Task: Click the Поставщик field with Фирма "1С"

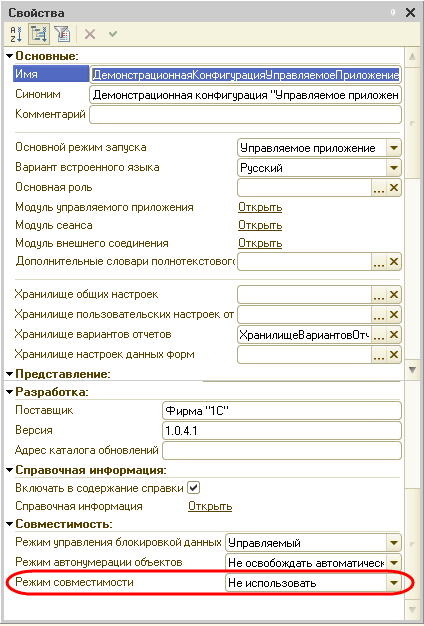Action: click(282, 410)
